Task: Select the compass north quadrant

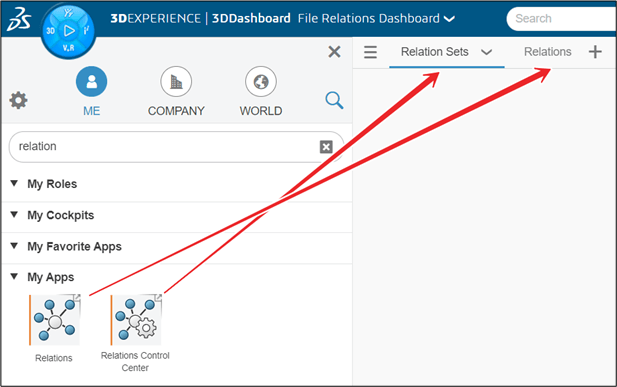Action: 68,13
